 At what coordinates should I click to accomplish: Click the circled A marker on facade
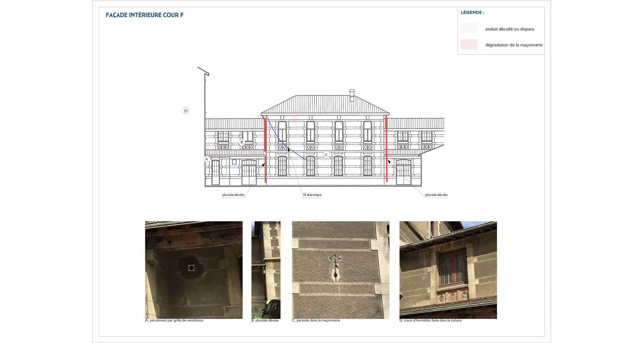coord(207,159)
